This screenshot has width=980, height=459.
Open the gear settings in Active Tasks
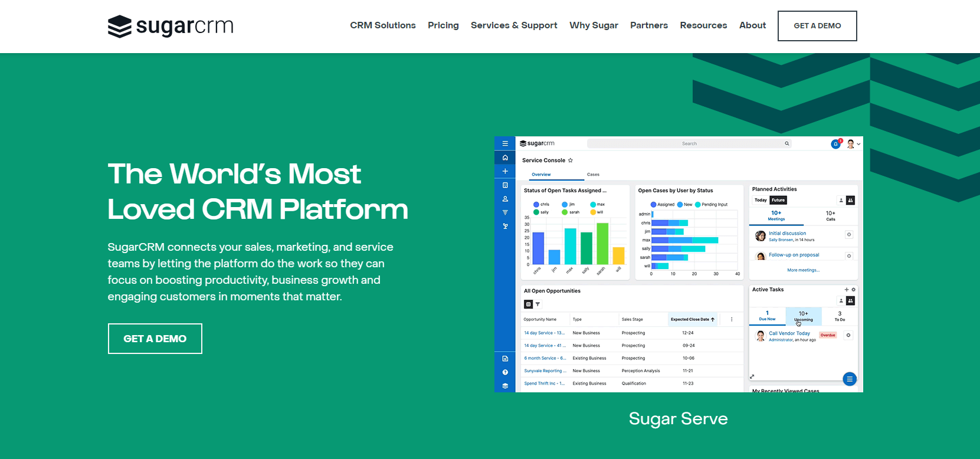pos(853,290)
